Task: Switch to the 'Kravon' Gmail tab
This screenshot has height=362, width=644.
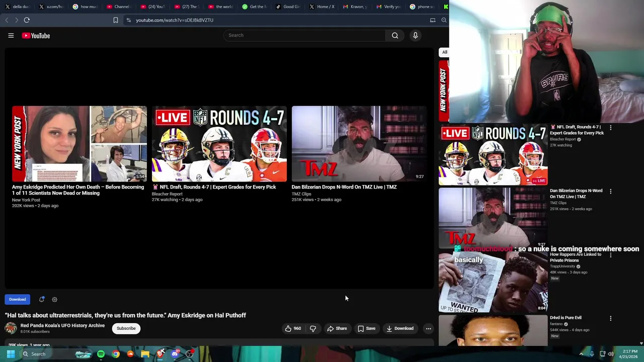Action: [x=356, y=7]
